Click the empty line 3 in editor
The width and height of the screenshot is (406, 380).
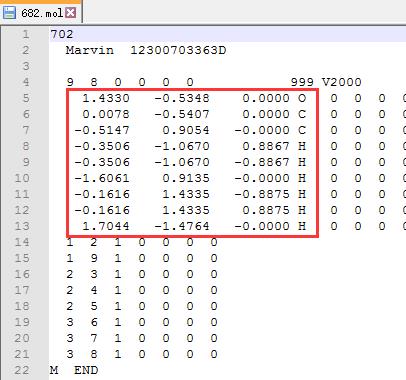click(x=227, y=66)
